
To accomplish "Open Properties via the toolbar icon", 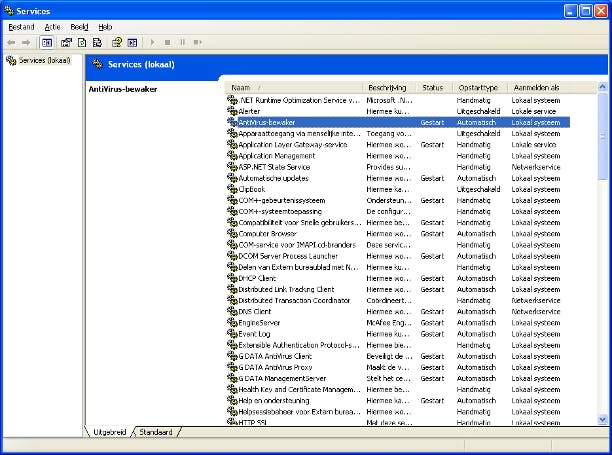I will 66,42.
